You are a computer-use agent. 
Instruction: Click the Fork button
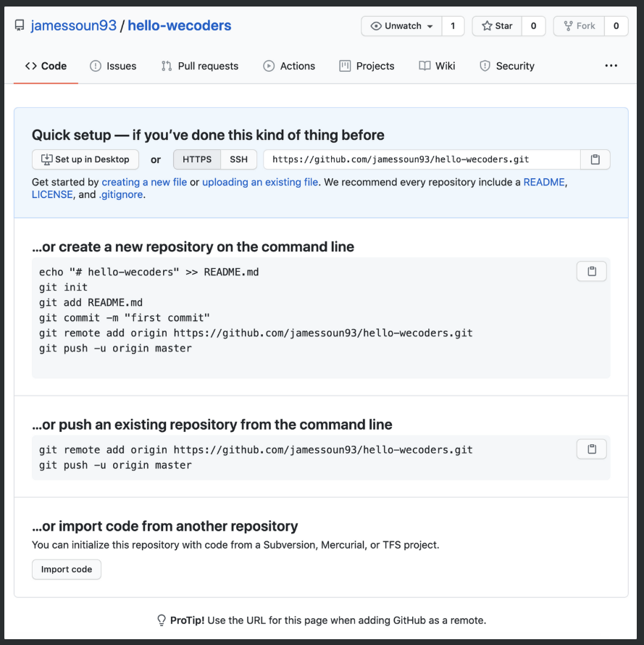coord(579,26)
